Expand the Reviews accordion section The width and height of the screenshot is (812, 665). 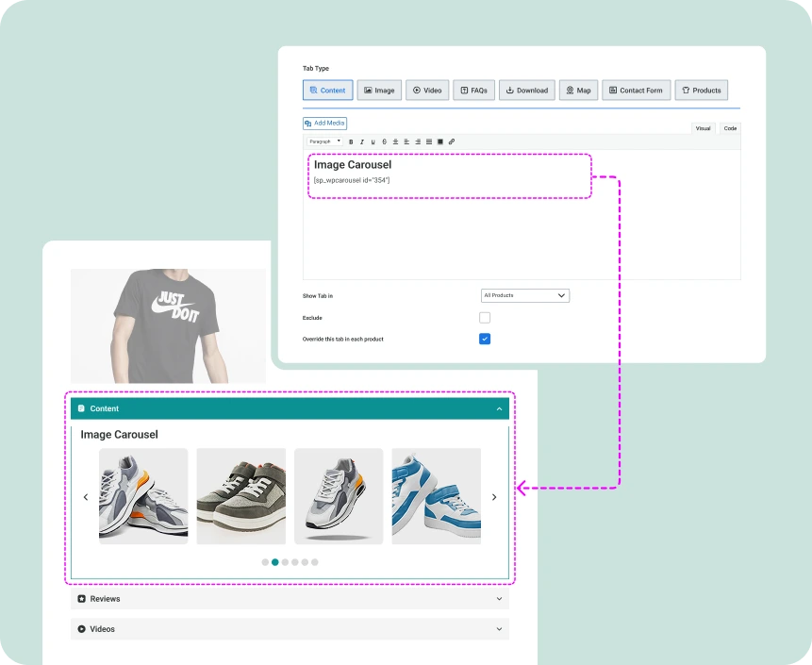point(290,599)
